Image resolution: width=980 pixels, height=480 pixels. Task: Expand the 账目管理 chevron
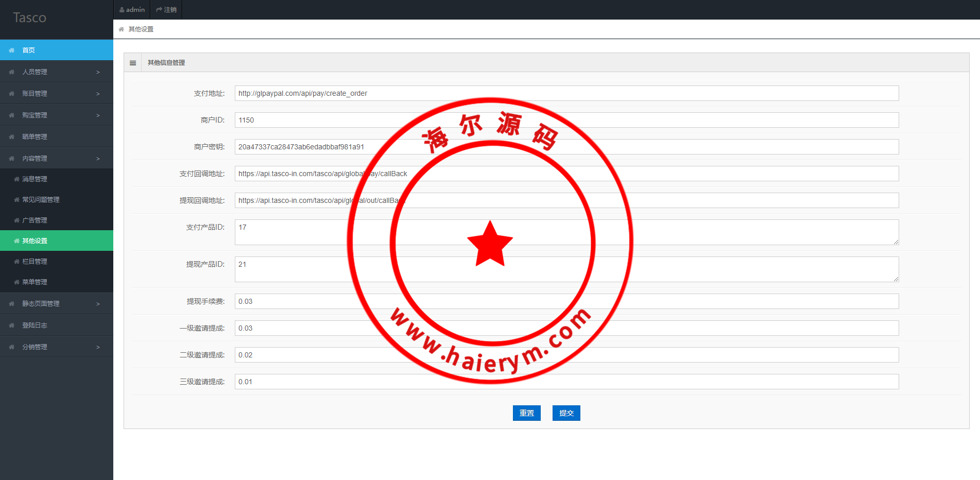tap(98, 94)
